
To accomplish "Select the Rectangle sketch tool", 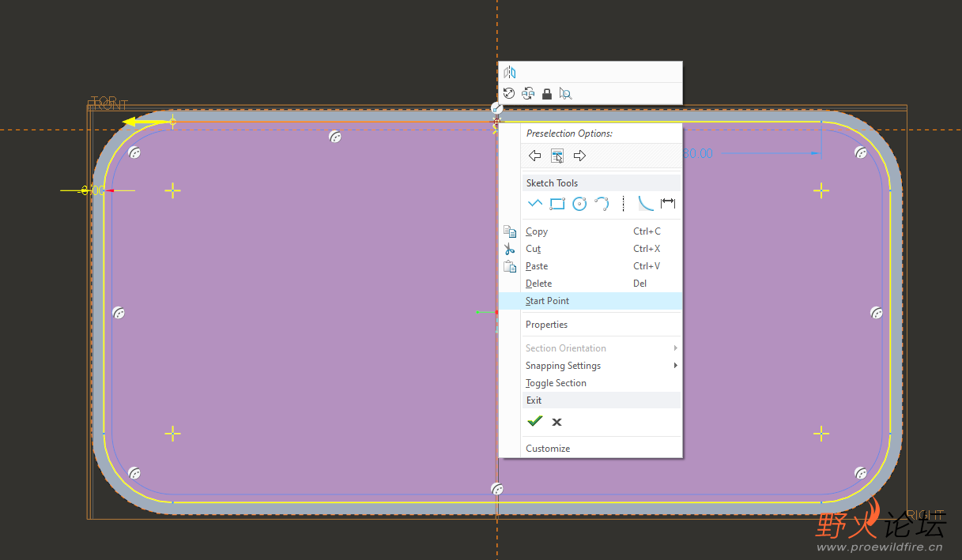I will (x=557, y=204).
